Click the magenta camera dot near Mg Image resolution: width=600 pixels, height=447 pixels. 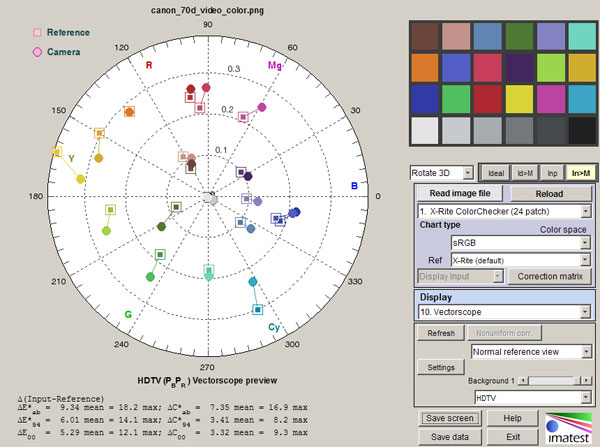[x=262, y=107]
